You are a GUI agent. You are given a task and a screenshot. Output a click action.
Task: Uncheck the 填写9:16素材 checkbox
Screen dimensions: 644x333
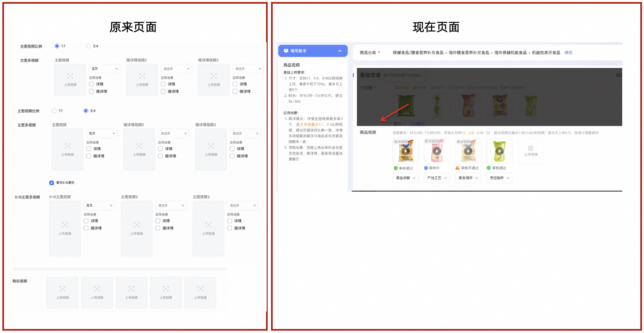coord(52,183)
